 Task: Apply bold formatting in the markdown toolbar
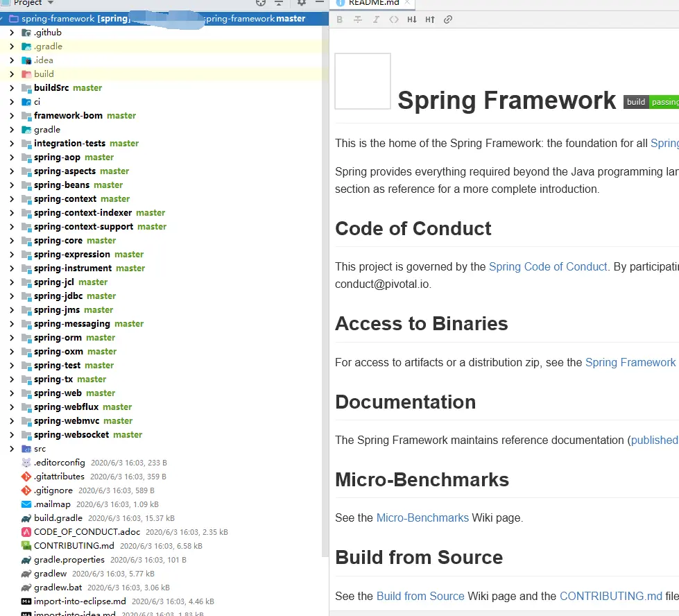(x=340, y=19)
